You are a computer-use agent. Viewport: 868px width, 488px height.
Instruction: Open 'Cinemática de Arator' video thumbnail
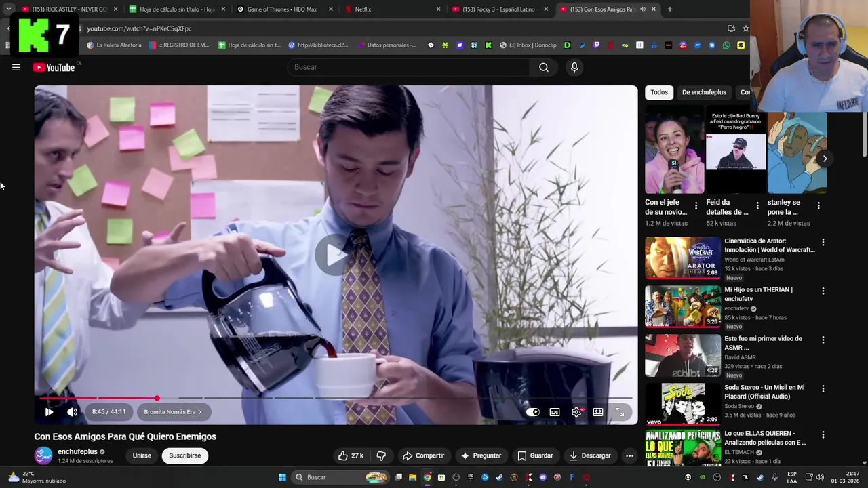[x=683, y=258]
